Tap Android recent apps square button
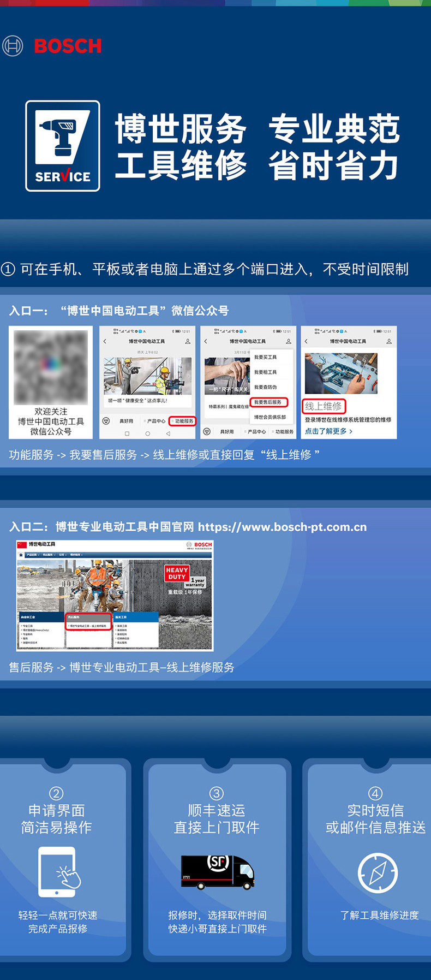This screenshot has width=431, height=980. (127, 433)
